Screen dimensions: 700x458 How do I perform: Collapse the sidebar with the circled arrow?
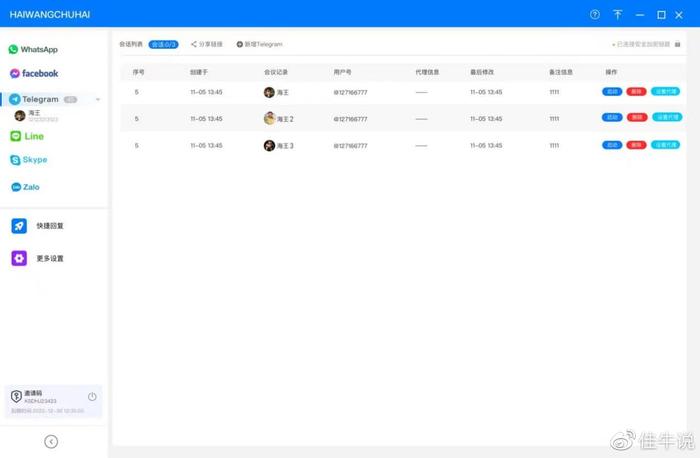point(51,441)
